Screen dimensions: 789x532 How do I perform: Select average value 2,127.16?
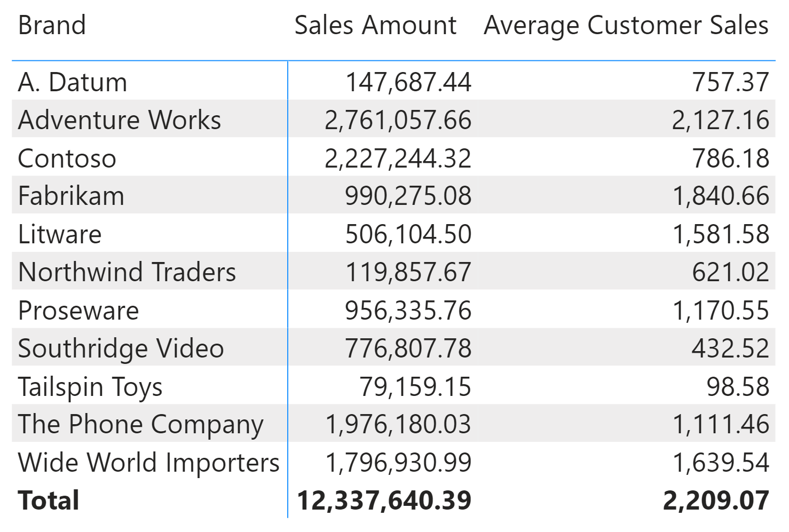[x=721, y=120]
